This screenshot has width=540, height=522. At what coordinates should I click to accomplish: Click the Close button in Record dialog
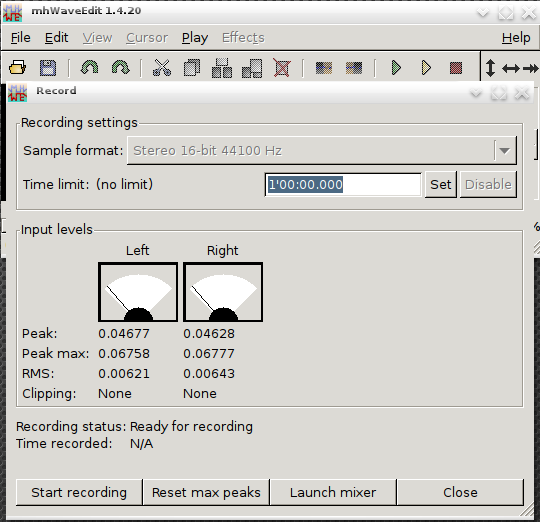tap(460, 492)
